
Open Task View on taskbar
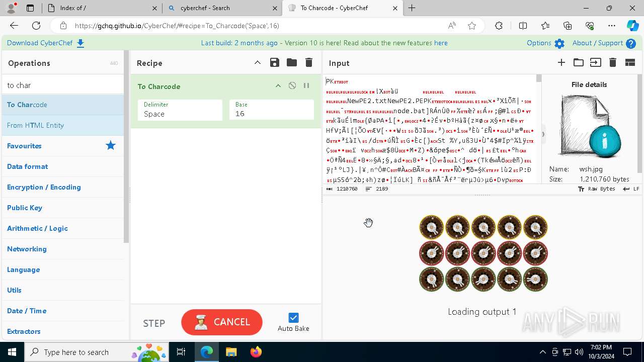181,352
